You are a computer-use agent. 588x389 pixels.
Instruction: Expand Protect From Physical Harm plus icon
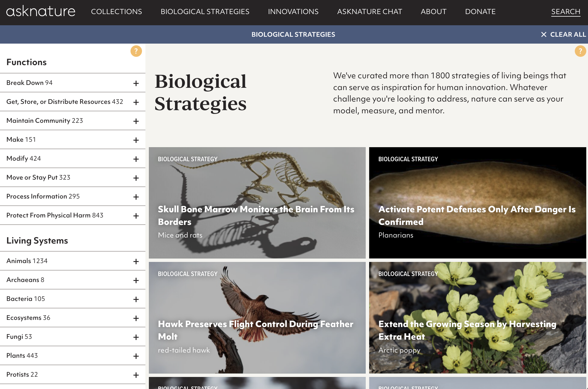click(136, 216)
